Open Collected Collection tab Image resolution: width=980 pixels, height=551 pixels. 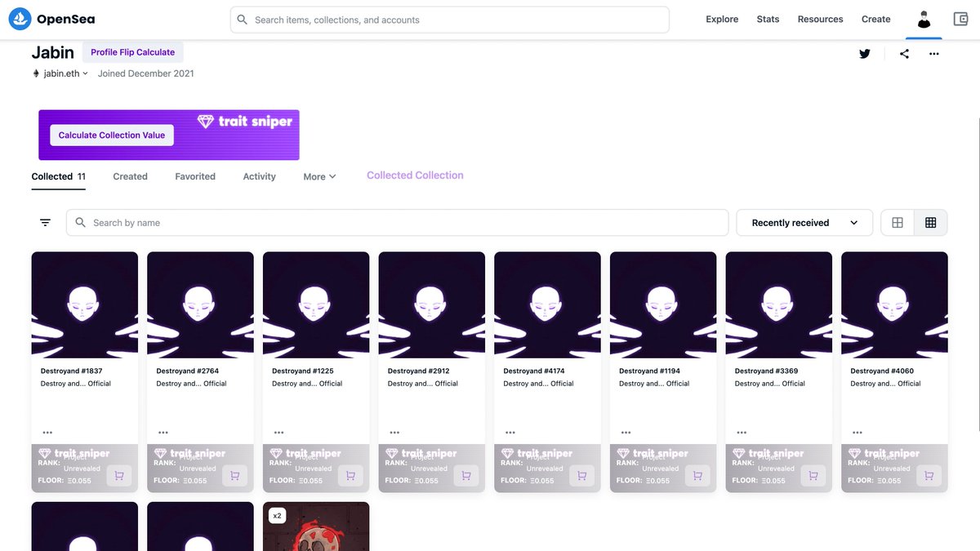415,176
